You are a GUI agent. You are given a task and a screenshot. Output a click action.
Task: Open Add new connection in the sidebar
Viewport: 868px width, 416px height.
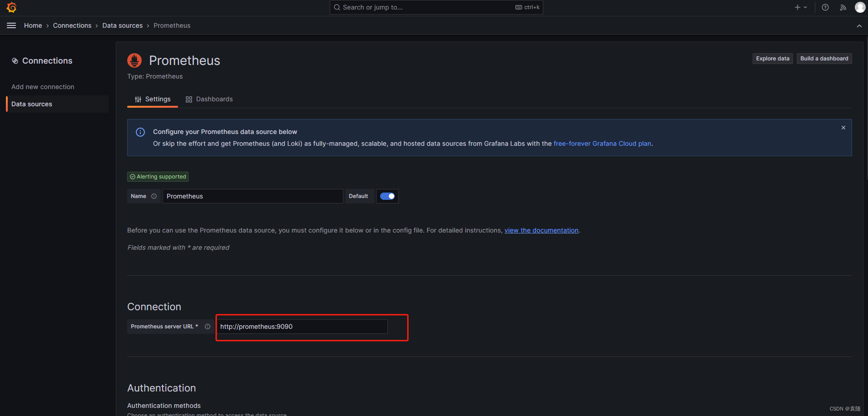pos(43,87)
